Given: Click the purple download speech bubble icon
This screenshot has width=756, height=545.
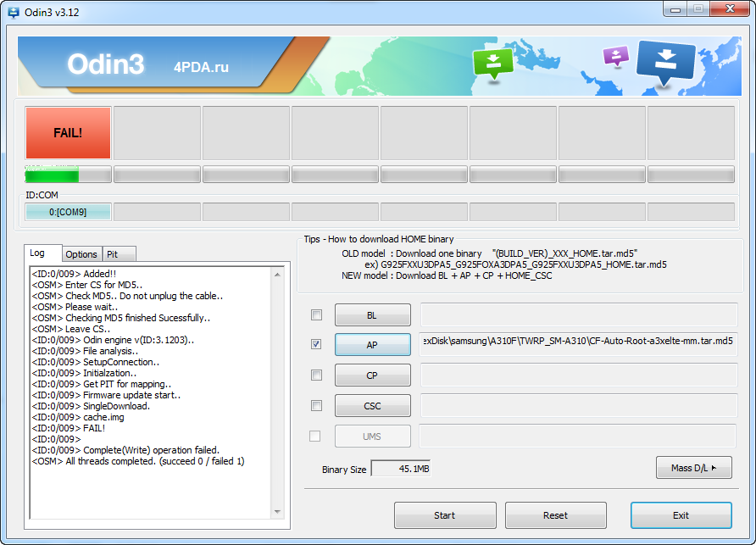Looking at the screenshot, I should (x=615, y=57).
